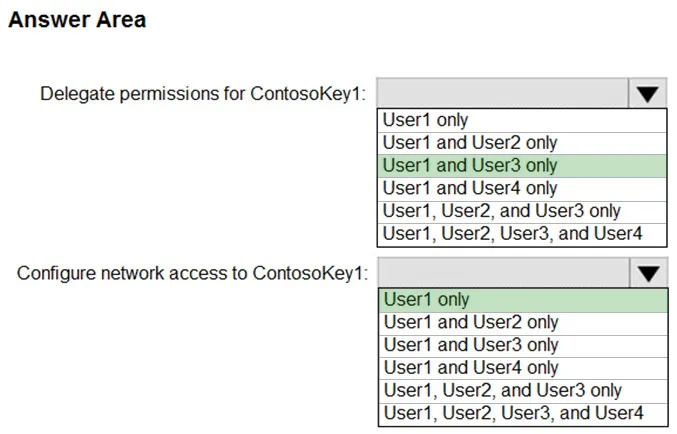Open the Configure network access dropdown arrow
Screen dimensions: 677x434
(649, 273)
